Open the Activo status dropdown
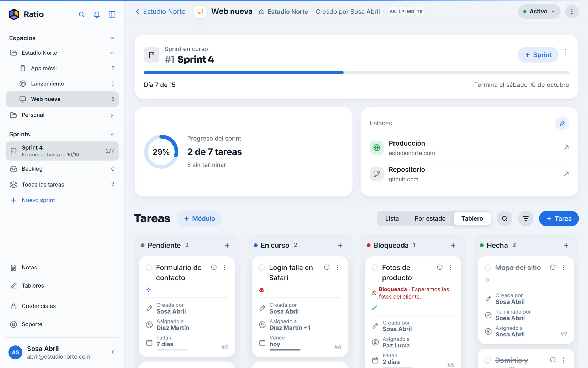 539,12
